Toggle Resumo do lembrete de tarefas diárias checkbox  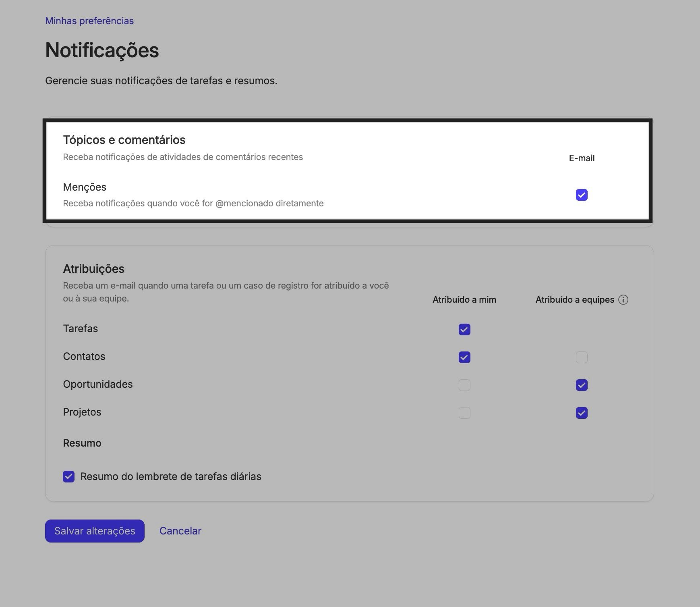(68, 476)
